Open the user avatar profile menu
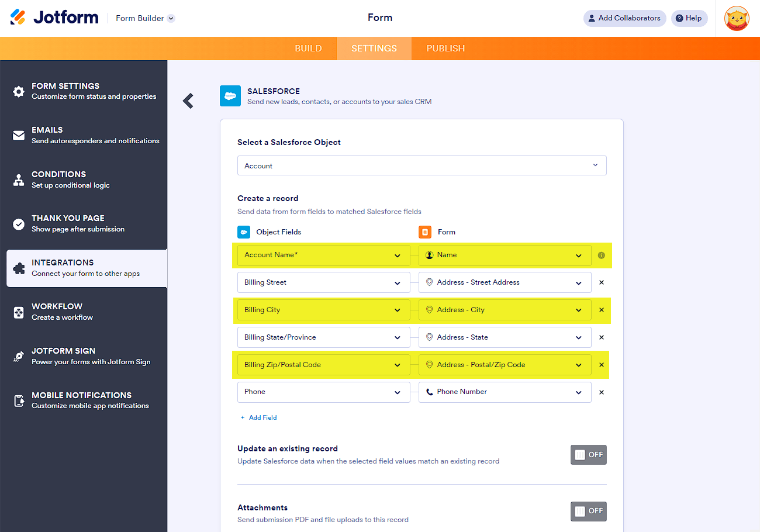Viewport: 760px width, 532px height. [737, 18]
